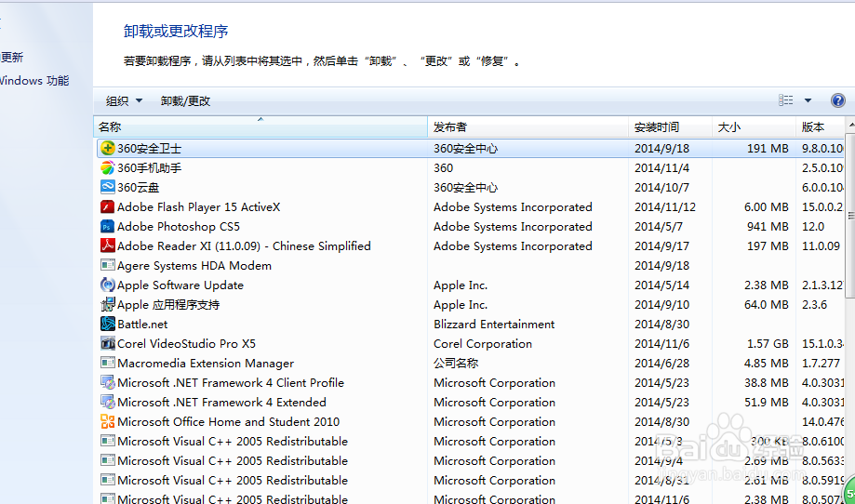Open the 组织 dropdown menu
Image resolution: width=855 pixels, height=504 pixels.
coord(124,101)
